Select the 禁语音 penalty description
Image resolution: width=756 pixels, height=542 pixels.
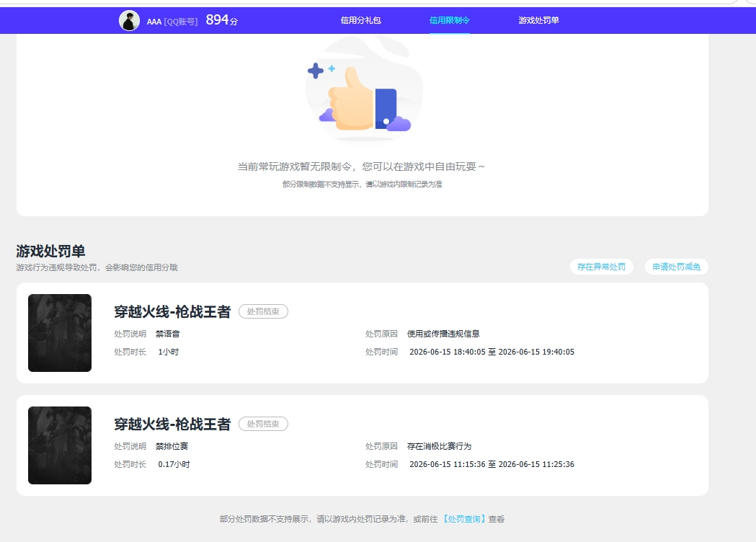(168, 334)
